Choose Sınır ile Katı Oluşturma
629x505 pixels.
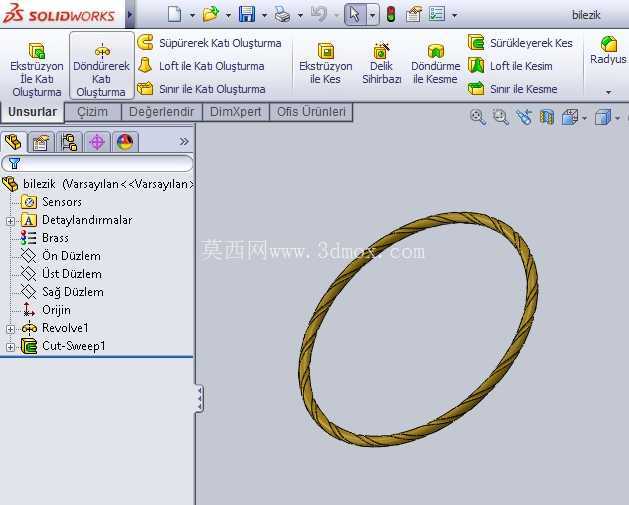(x=201, y=89)
